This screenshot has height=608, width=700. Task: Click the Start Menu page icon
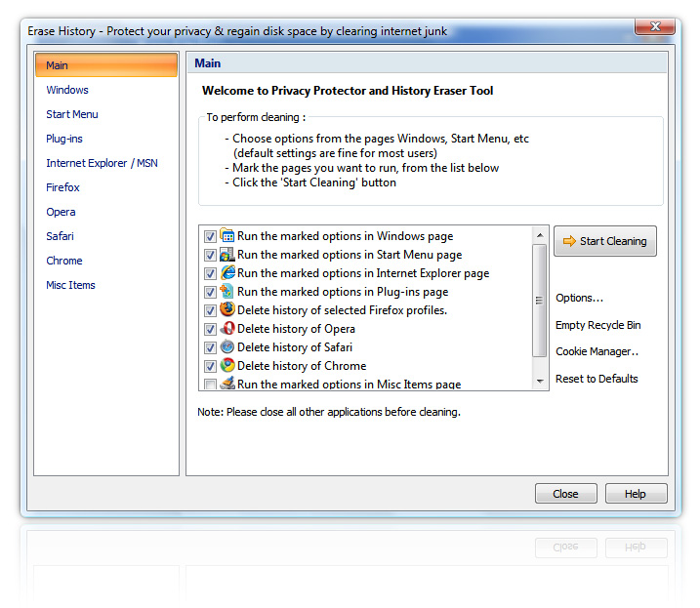tap(227, 255)
